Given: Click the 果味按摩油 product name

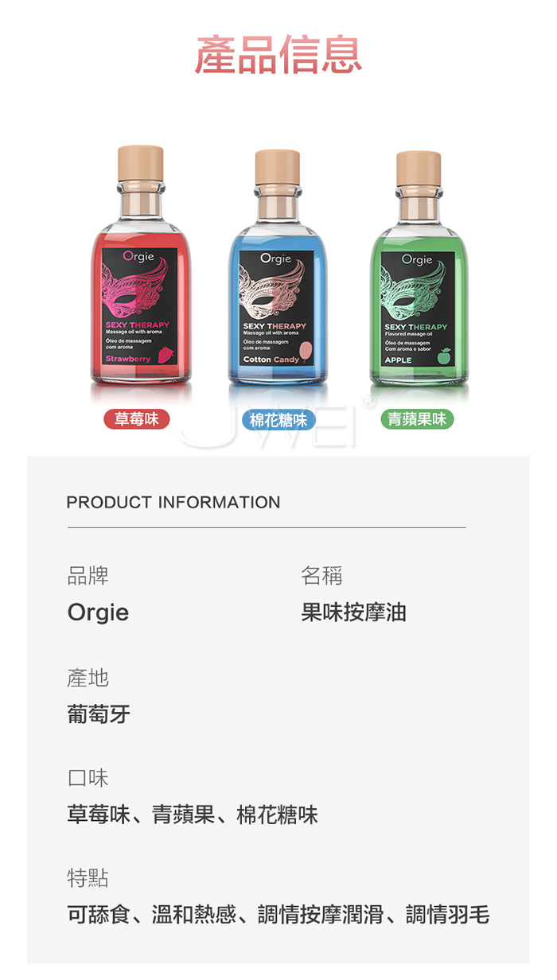Looking at the screenshot, I should coord(354,612).
